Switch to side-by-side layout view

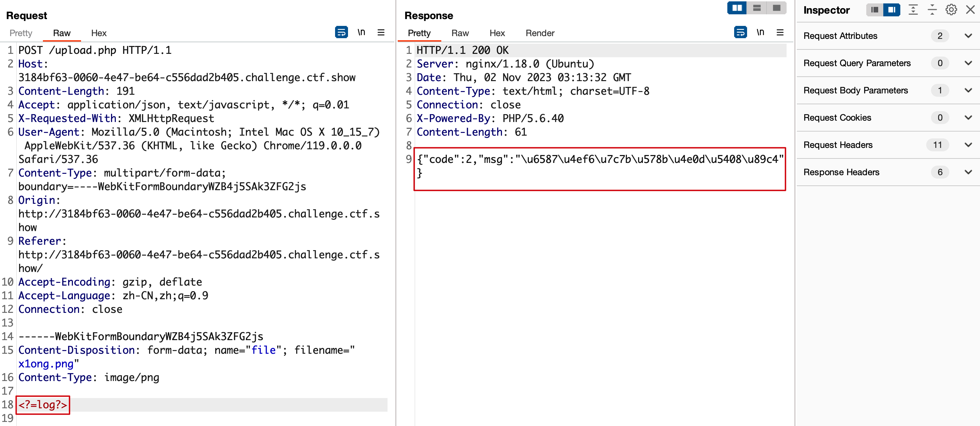[x=737, y=8]
